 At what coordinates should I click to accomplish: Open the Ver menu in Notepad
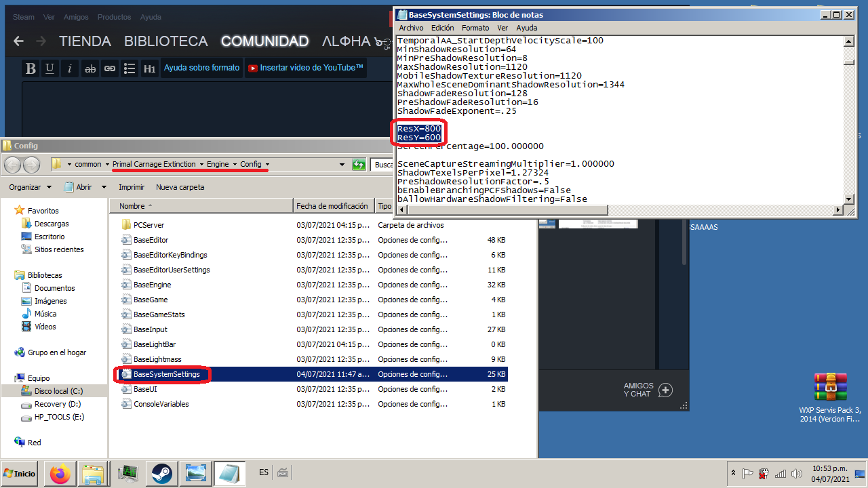(502, 28)
